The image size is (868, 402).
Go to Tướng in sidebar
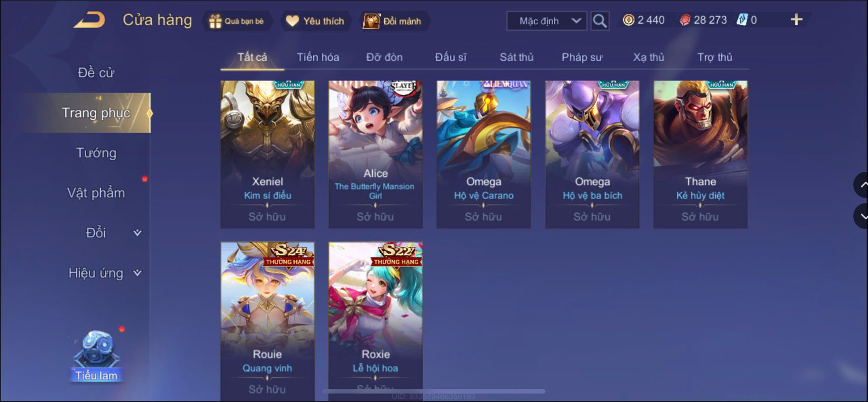click(96, 153)
